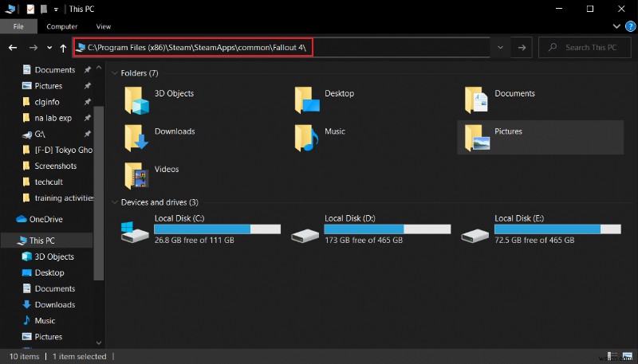The image size is (638, 364).
Task: Click the pin icon beside na lab exp
Action: [x=87, y=118]
